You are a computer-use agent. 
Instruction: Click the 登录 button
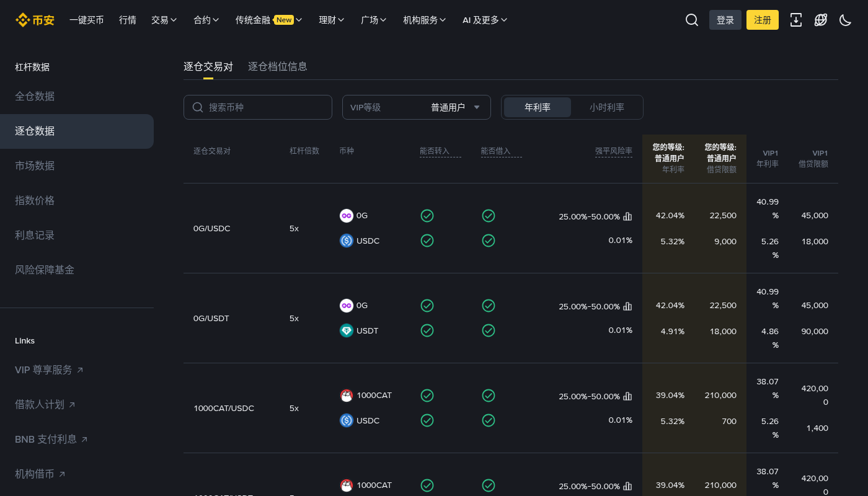coord(725,20)
